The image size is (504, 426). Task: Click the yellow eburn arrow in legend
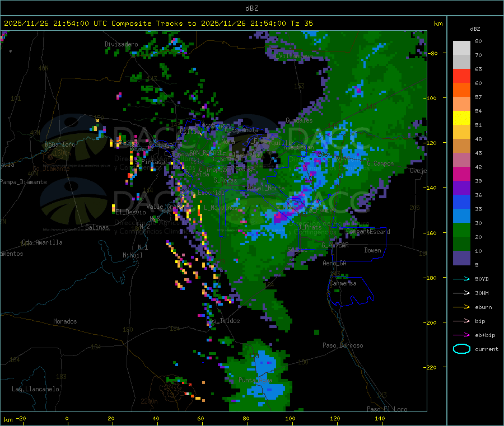point(461,307)
